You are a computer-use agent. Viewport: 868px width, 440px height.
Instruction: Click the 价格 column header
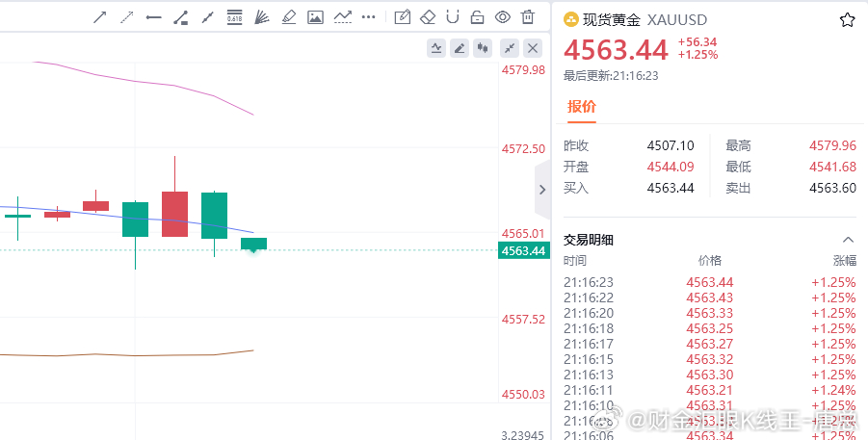pos(710,261)
